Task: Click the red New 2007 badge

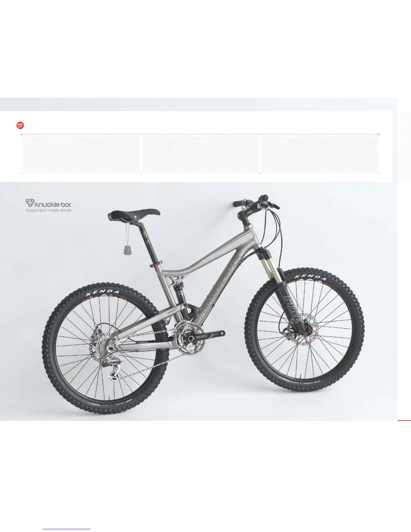Action: (20, 125)
